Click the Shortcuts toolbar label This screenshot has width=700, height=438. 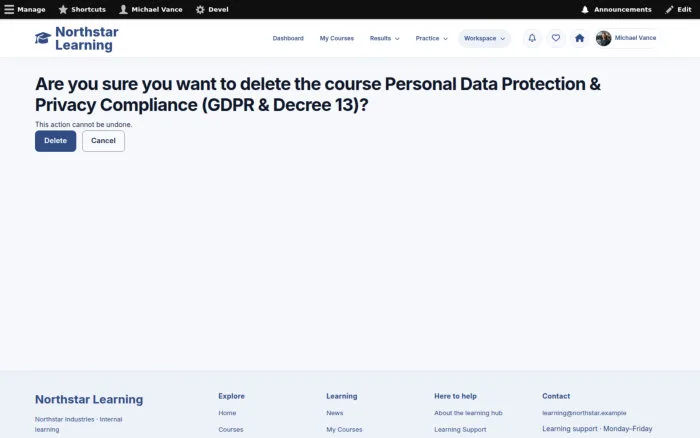click(88, 9)
